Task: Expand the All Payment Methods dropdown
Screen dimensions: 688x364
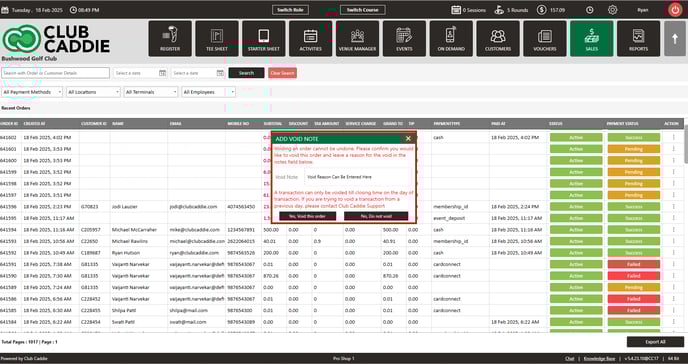Action: pos(32,92)
